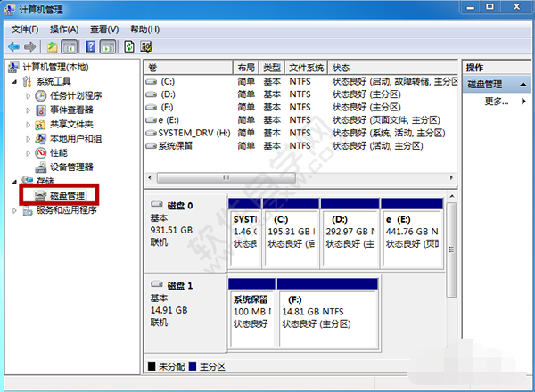Select the (C:) 195.31 GB partition block
This screenshot has width=535, height=392.
291,233
